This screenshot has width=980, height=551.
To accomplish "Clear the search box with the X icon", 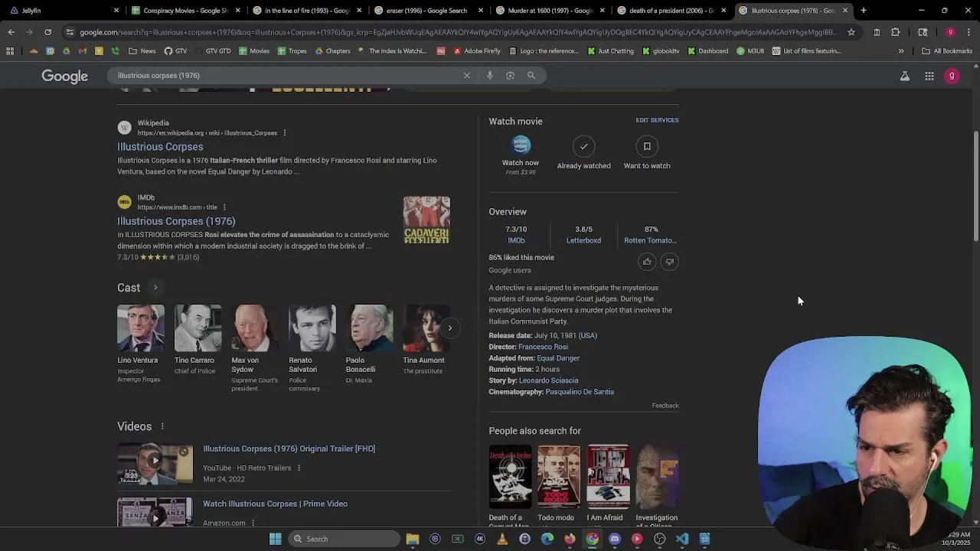I will 466,76.
